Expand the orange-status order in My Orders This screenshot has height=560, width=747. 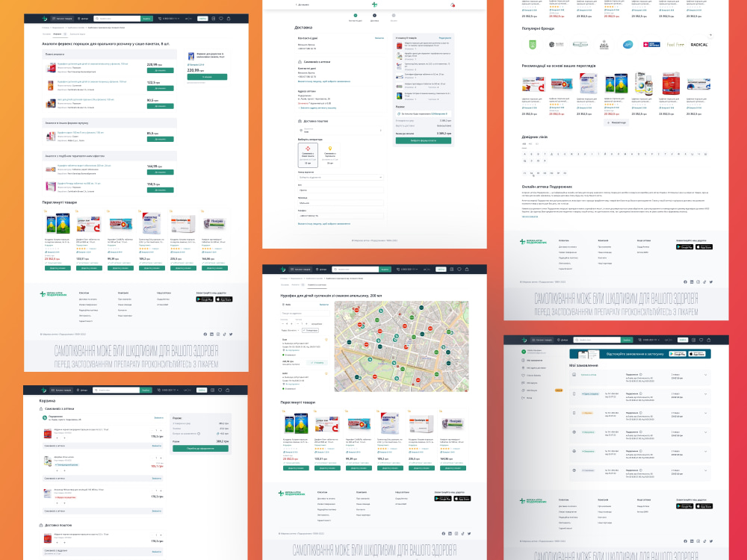706,413
